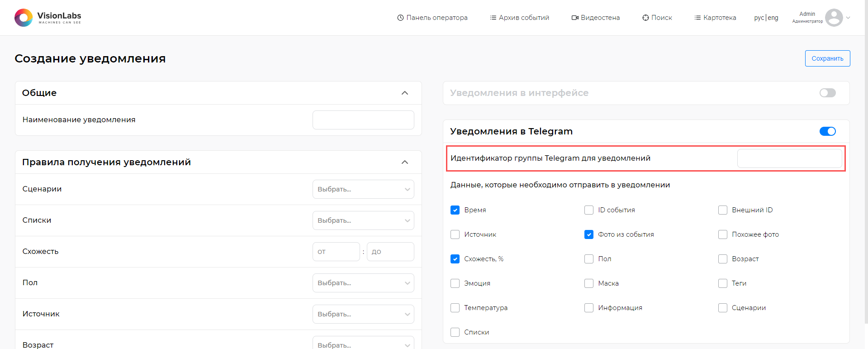Click the Схожесть 'от' field
868x349 pixels.
pos(336,252)
